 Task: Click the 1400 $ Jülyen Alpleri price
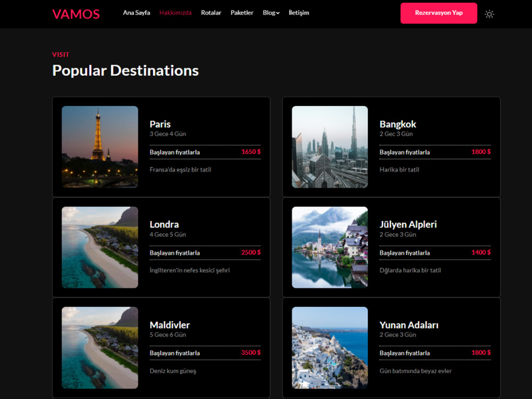(481, 252)
